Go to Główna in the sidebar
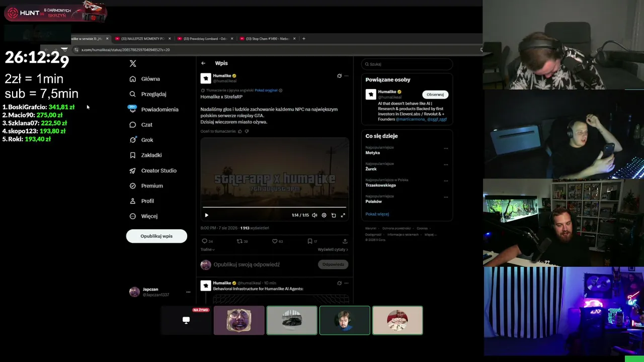644x362 pixels. pos(145,79)
